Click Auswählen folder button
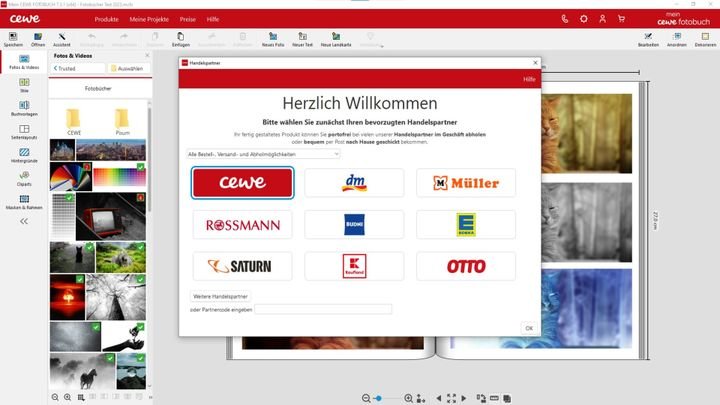The height and width of the screenshot is (405, 720). (127, 68)
